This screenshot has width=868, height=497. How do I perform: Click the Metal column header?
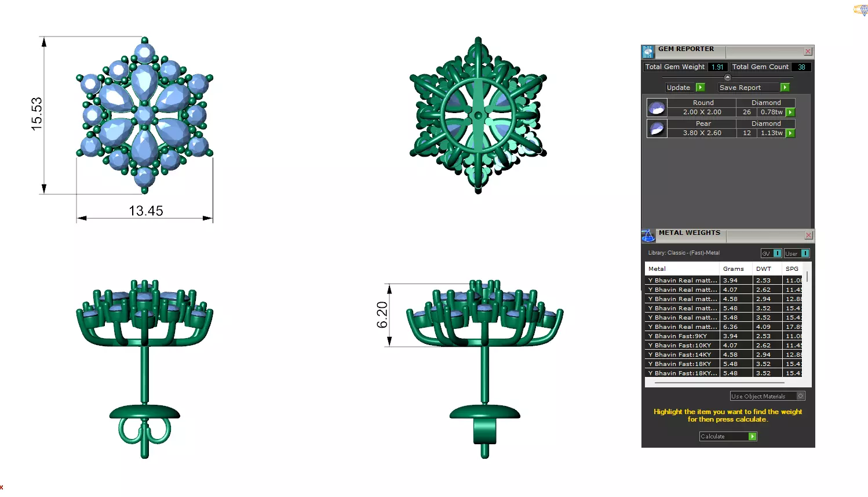point(682,269)
